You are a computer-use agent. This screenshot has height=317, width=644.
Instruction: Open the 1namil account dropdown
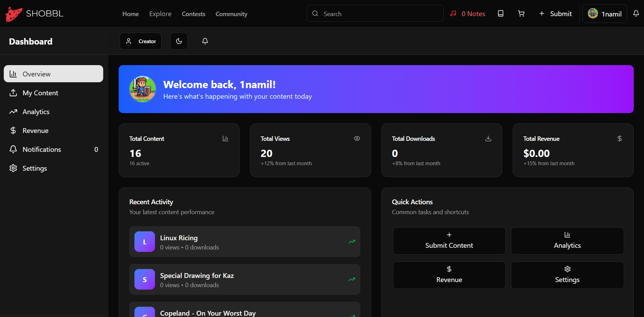tap(604, 13)
